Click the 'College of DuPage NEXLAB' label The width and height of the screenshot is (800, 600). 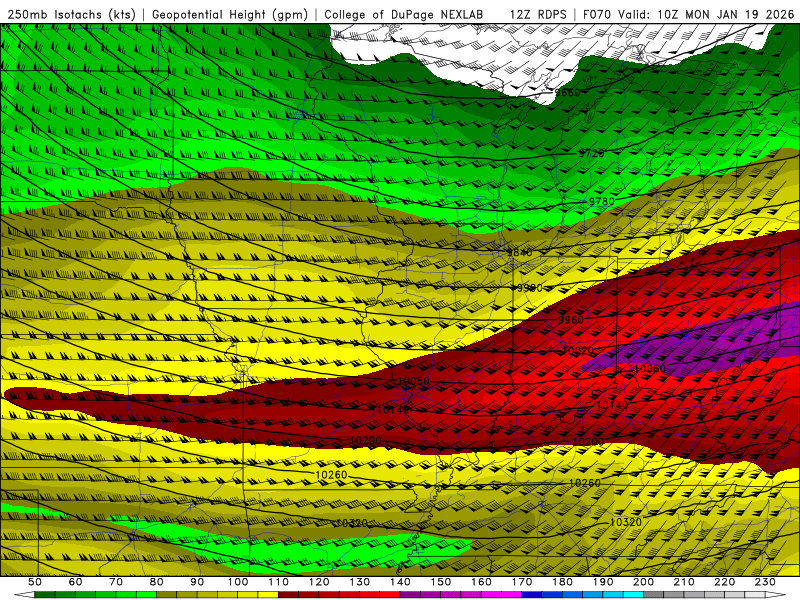pyautogui.click(x=404, y=14)
